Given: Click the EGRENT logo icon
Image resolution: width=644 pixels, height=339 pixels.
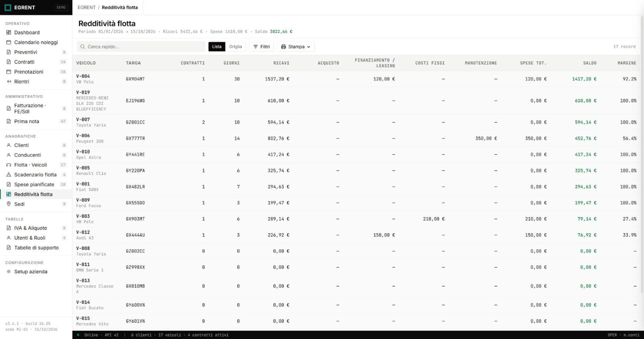Looking at the screenshot, I should tap(8, 7).
